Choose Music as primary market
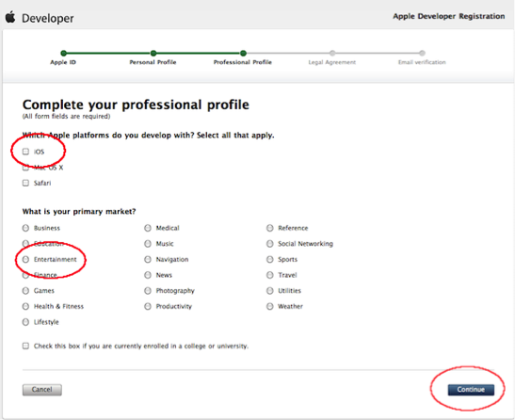Screen dimensions: 515x420 click(148, 244)
